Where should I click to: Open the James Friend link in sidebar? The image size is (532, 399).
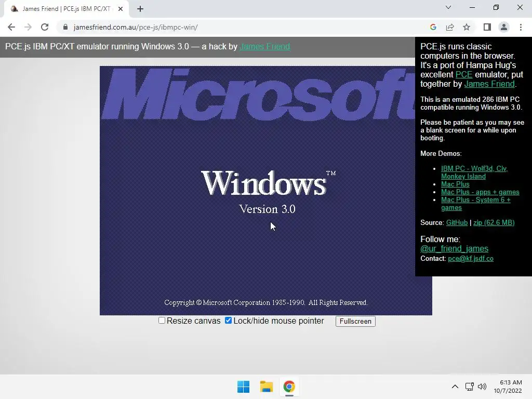pyautogui.click(x=489, y=84)
